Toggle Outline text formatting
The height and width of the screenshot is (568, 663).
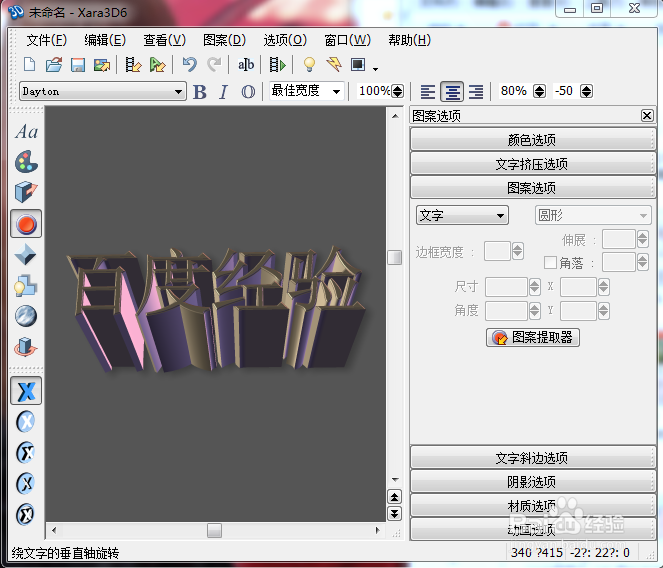click(248, 92)
